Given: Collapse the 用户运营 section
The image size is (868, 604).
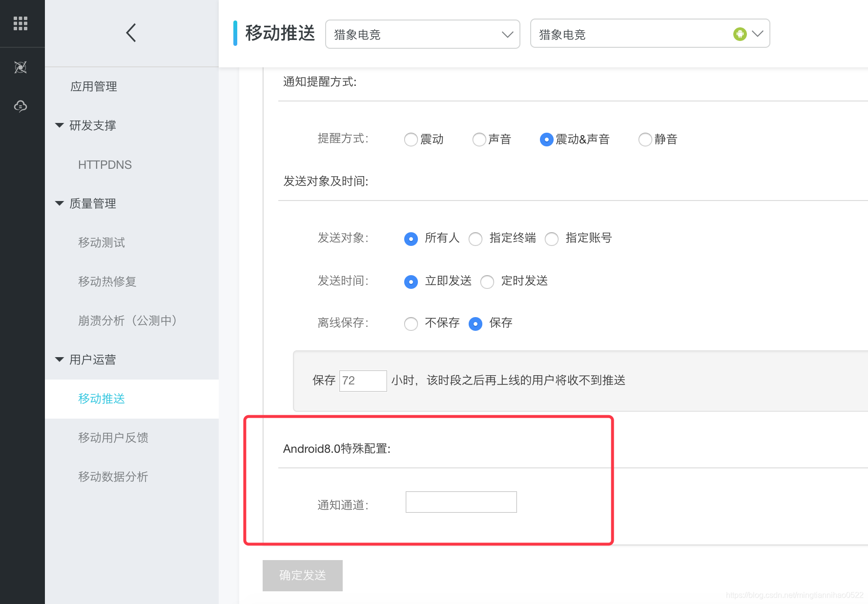Looking at the screenshot, I should tap(60, 360).
